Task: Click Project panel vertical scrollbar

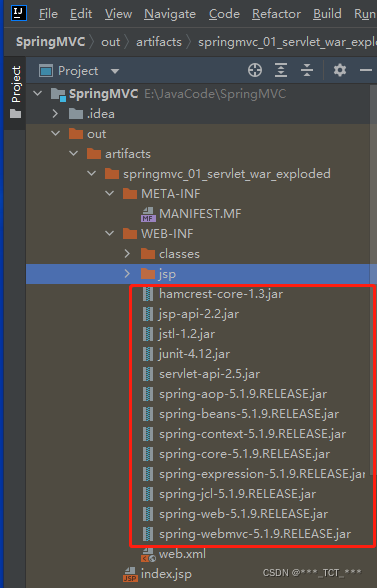Action: pos(372,279)
